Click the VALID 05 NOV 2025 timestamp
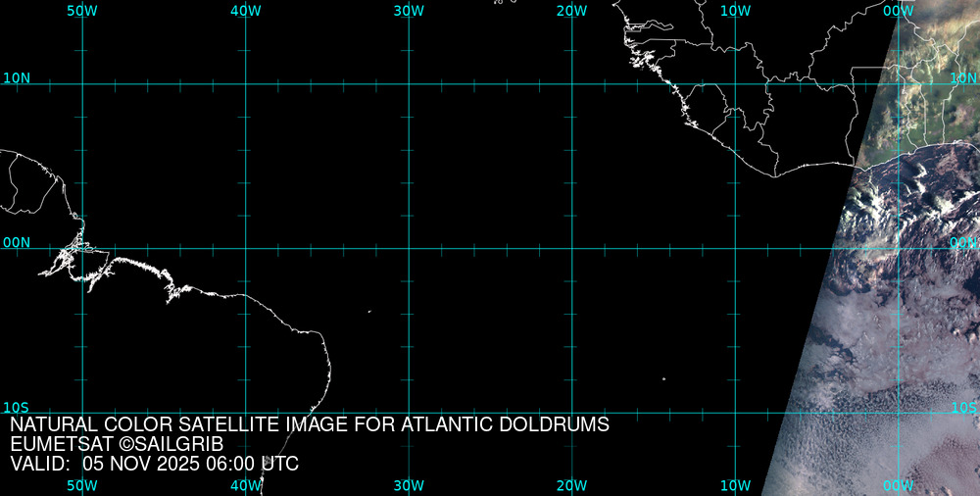 tap(154, 464)
